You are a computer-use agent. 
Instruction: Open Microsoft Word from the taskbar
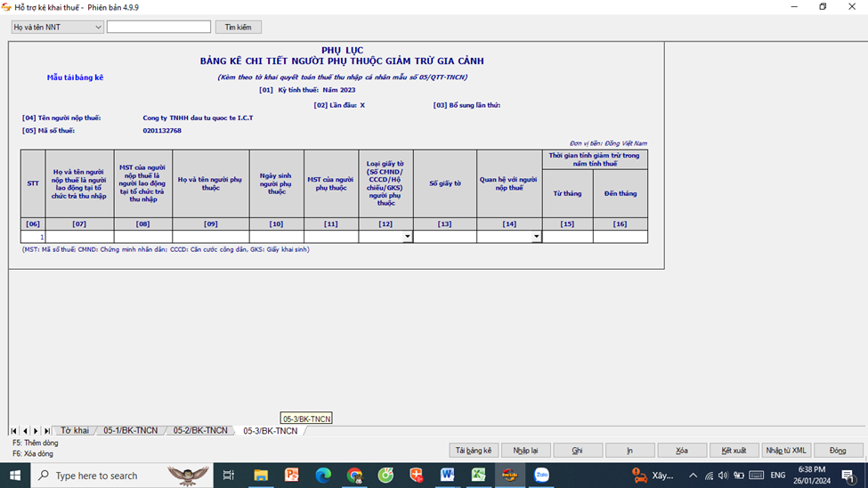(x=447, y=476)
